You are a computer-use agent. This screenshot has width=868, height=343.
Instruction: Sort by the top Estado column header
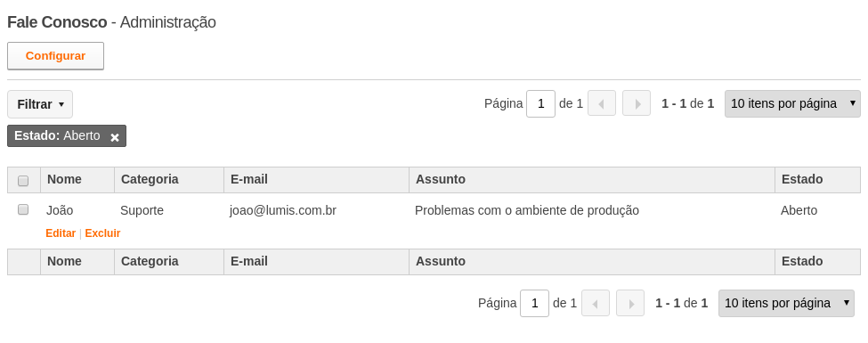tap(802, 180)
